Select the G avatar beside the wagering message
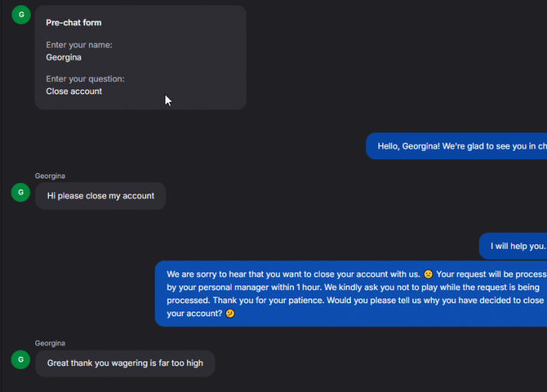This screenshot has height=392, width=547. pos(21,359)
